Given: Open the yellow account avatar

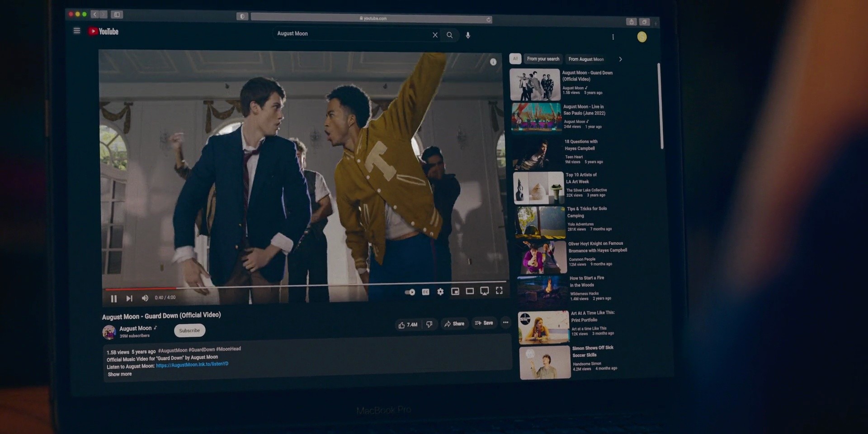Looking at the screenshot, I should 642,37.
